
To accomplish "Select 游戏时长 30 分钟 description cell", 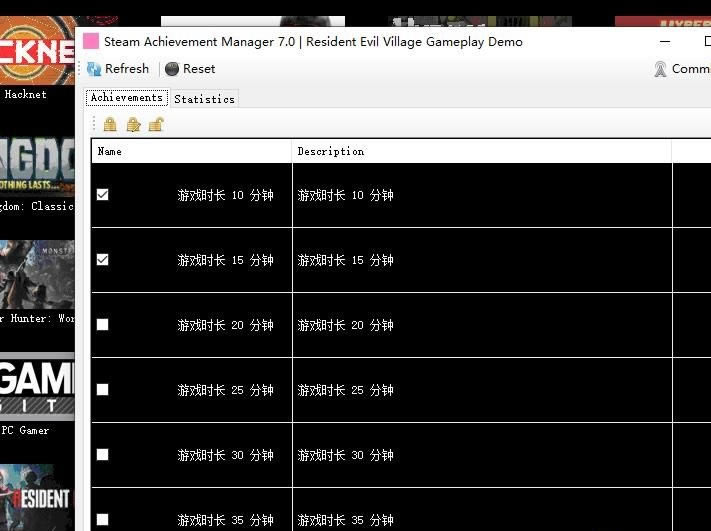I will pyautogui.click(x=482, y=455).
